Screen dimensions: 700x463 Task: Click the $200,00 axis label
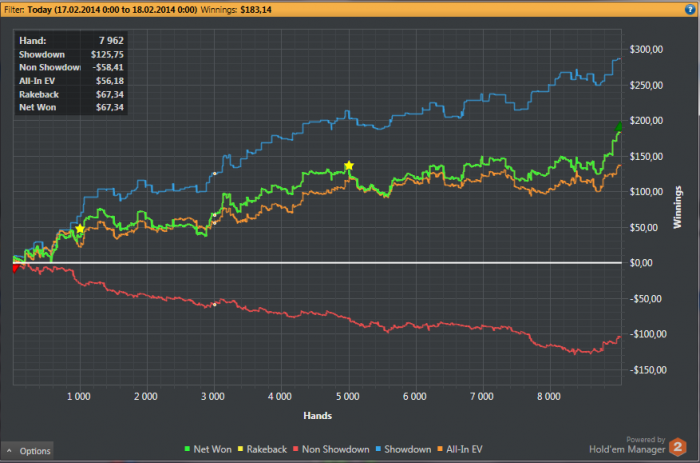646,121
